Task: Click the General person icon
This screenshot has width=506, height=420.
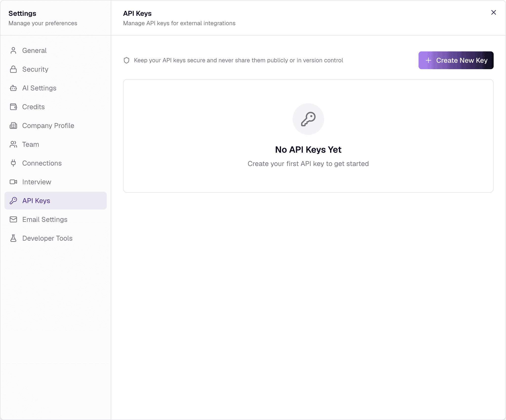Action: [x=13, y=50]
